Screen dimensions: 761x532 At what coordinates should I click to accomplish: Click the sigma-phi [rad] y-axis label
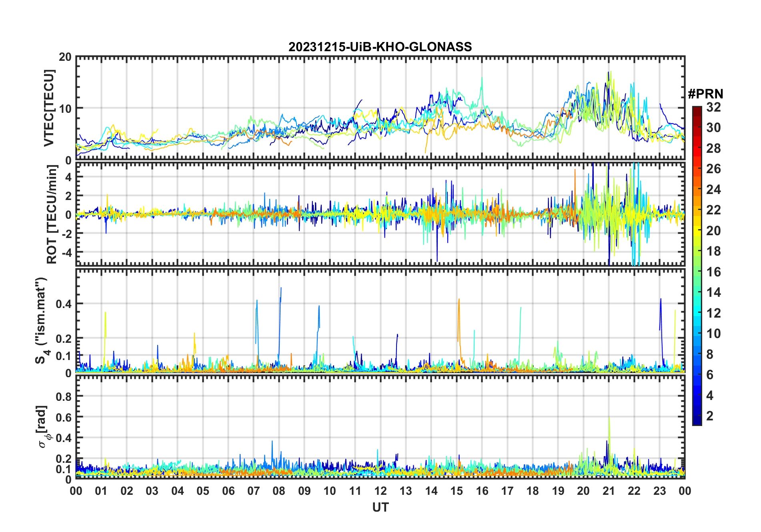click(x=43, y=426)
